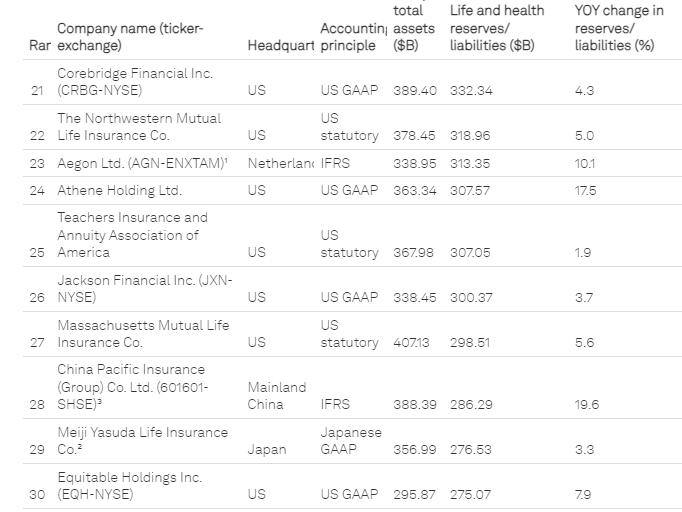Image resolution: width=682 pixels, height=512 pixels.
Task: Select the 407.13 total assets value
Action: pyautogui.click(x=414, y=343)
